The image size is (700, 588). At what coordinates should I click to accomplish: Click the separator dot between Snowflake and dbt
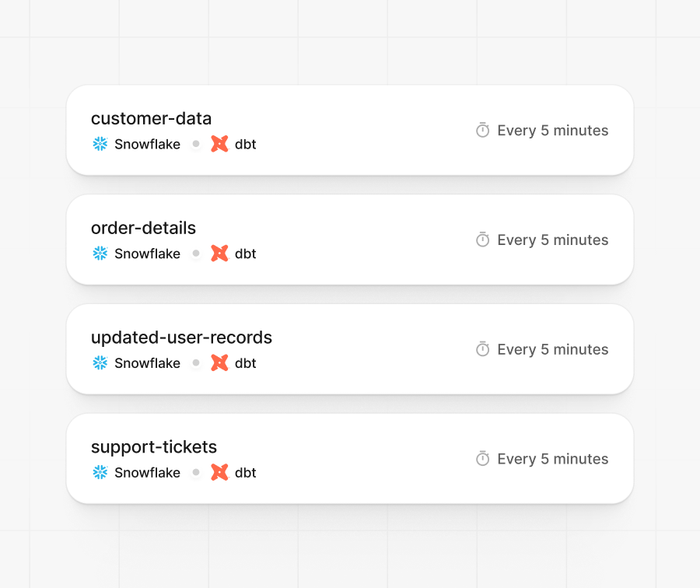(196, 144)
